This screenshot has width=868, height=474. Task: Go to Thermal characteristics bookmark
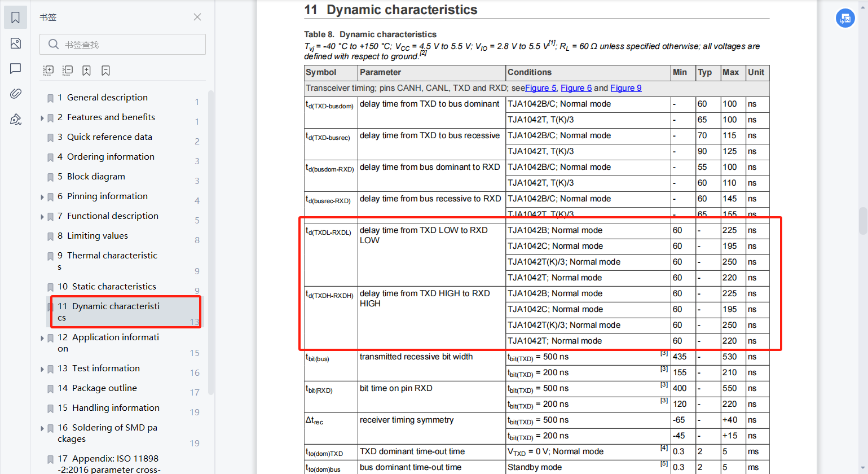coord(107,261)
